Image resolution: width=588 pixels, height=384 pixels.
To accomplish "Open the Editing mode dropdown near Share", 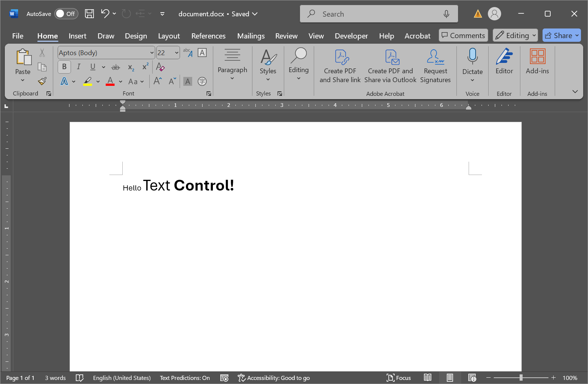I will (516, 36).
